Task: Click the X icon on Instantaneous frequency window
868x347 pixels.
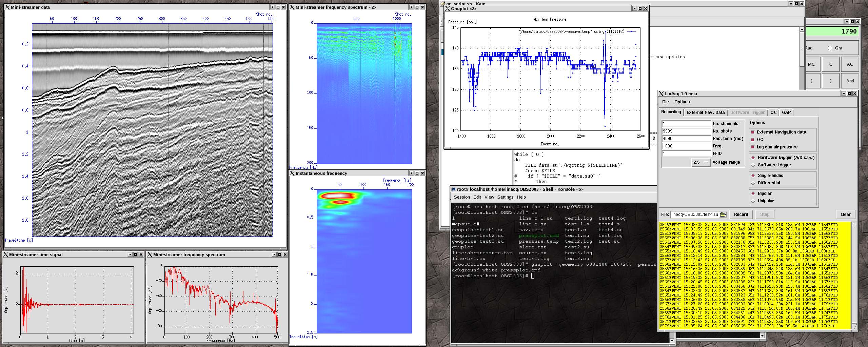Action: [x=292, y=173]
